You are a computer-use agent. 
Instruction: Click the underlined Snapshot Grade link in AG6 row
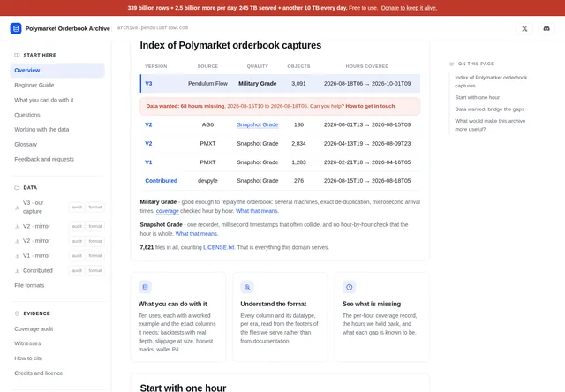click(x=258, y=124)
